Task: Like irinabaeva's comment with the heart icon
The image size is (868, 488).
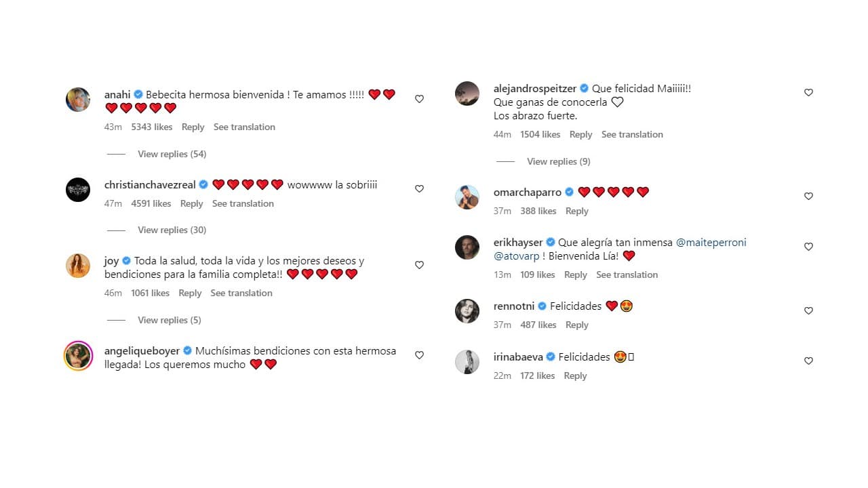Action: [x=808, y=361]
